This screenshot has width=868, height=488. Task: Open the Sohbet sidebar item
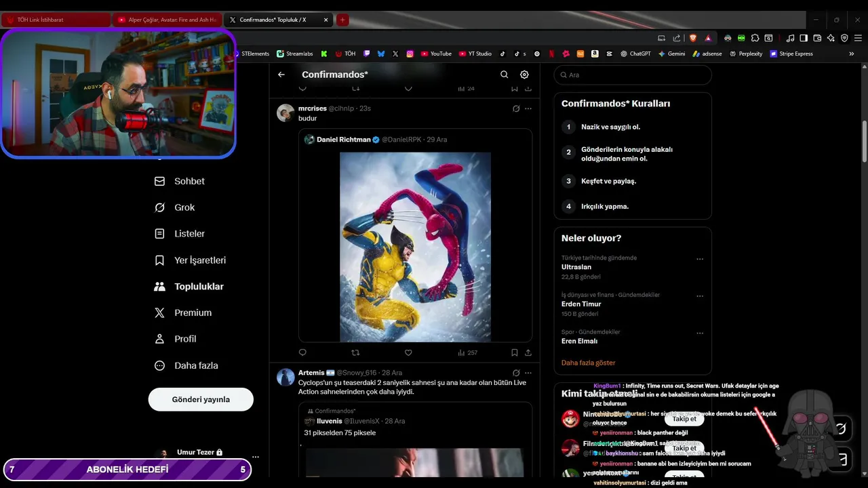tap(180, 181)
